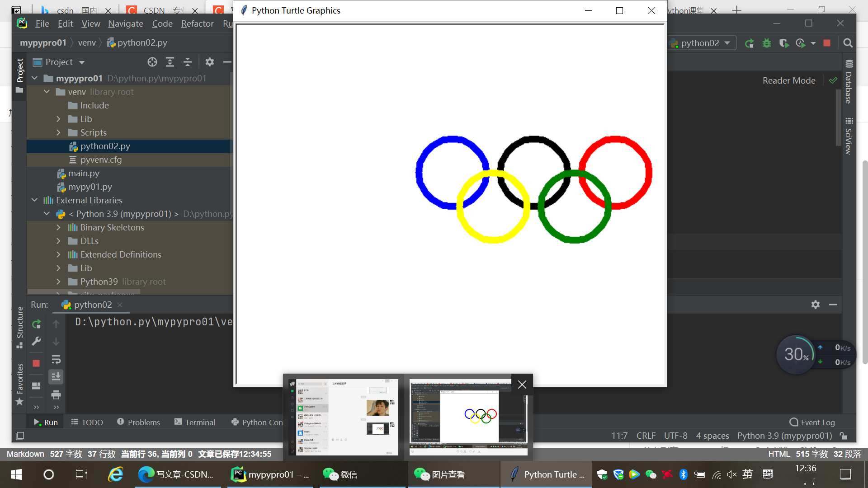Image resolution: width=868 pixels, height=488 pixels.
Task: Stop the running program in top toolbar
Action: click(x=827, y=43)
